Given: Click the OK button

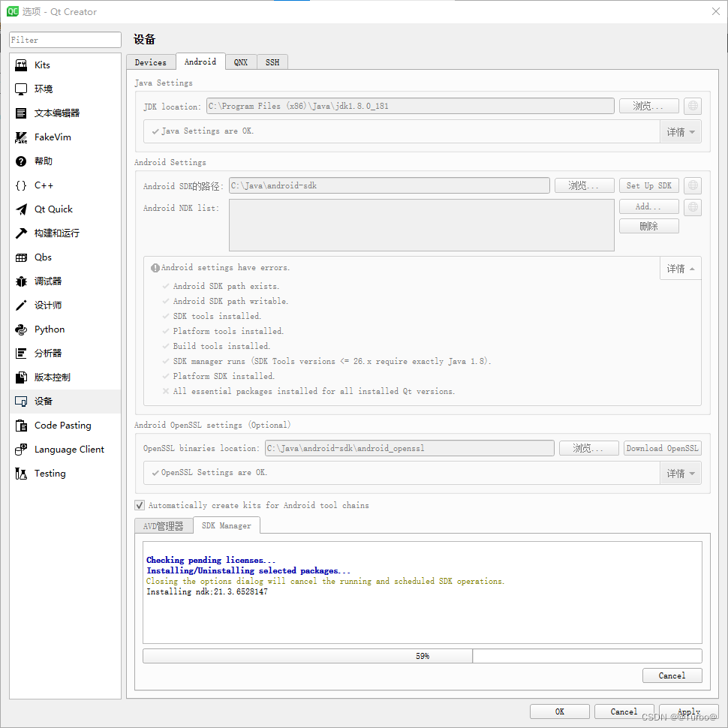Looking at the screenshot, I should click(559, 711).
